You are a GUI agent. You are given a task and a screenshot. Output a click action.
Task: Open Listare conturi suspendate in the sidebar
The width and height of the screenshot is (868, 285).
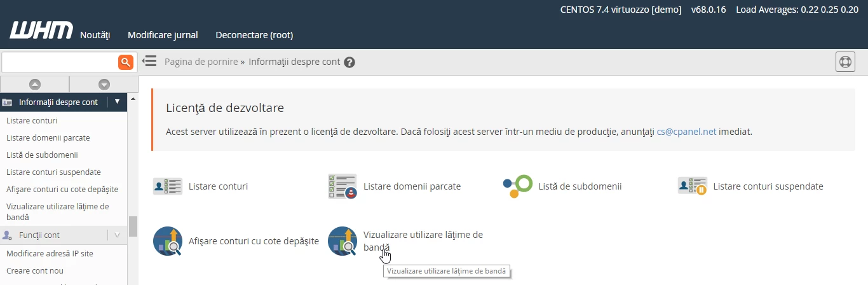point(53,172)
